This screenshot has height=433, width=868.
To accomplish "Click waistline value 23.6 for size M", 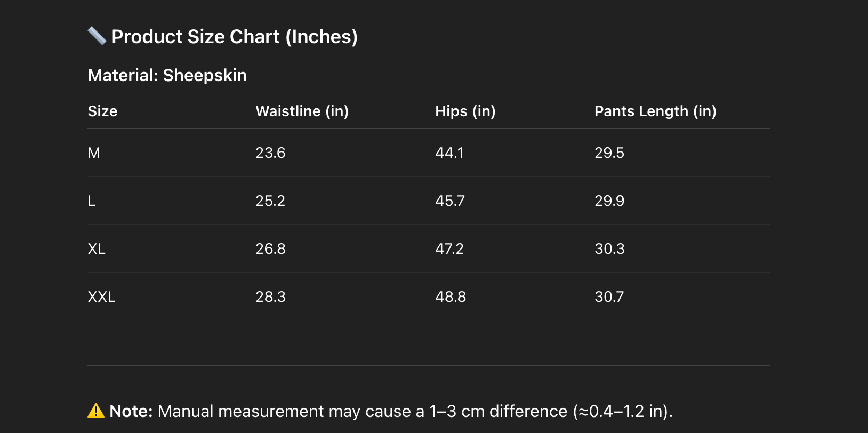I will click(270, 153).
